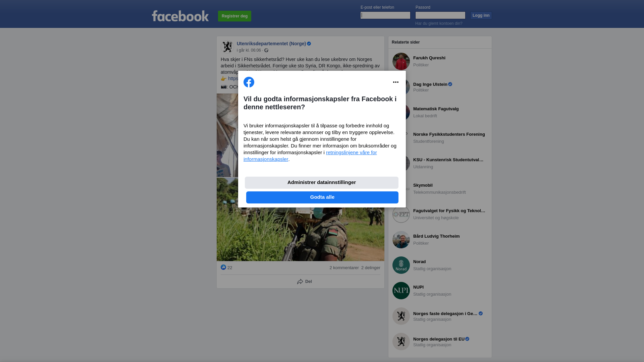Screen dimensions: 644x362
Task: Click the globe public-visibility icon by the post time
Action: pos(266,50)
